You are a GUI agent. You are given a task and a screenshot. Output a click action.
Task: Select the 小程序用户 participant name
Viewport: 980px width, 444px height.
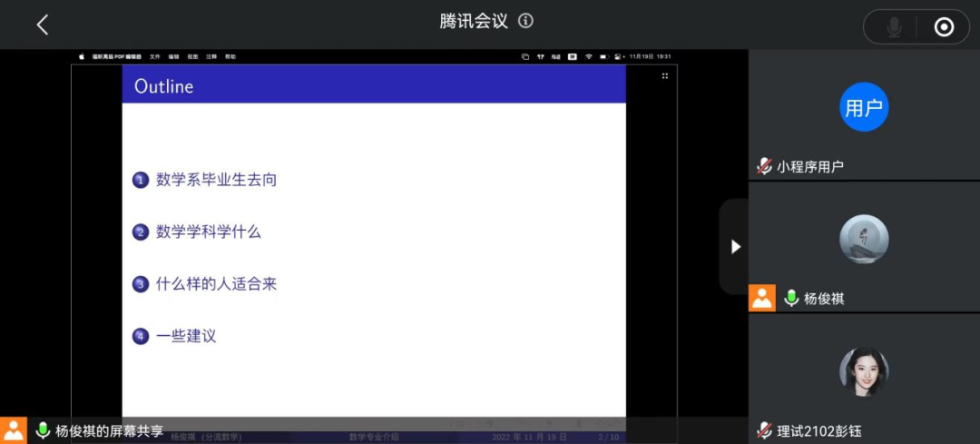(x=810, y=167)
